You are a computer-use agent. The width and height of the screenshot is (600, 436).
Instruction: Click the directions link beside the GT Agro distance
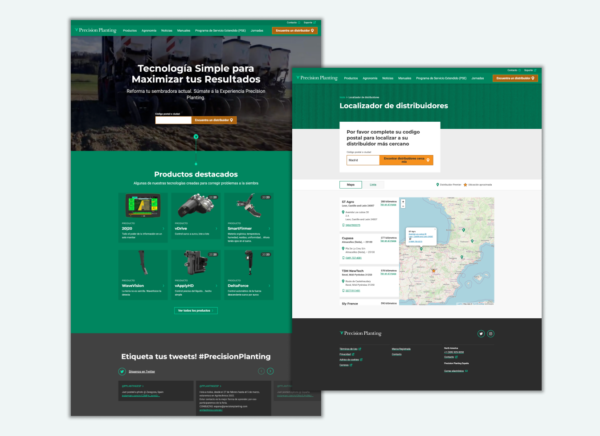(x=388, y=205)
